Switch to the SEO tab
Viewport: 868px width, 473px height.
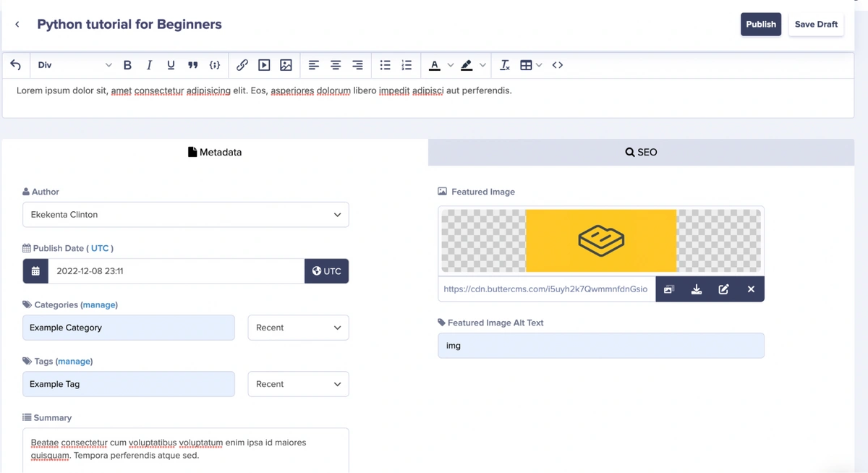click(x=641, y=153)
